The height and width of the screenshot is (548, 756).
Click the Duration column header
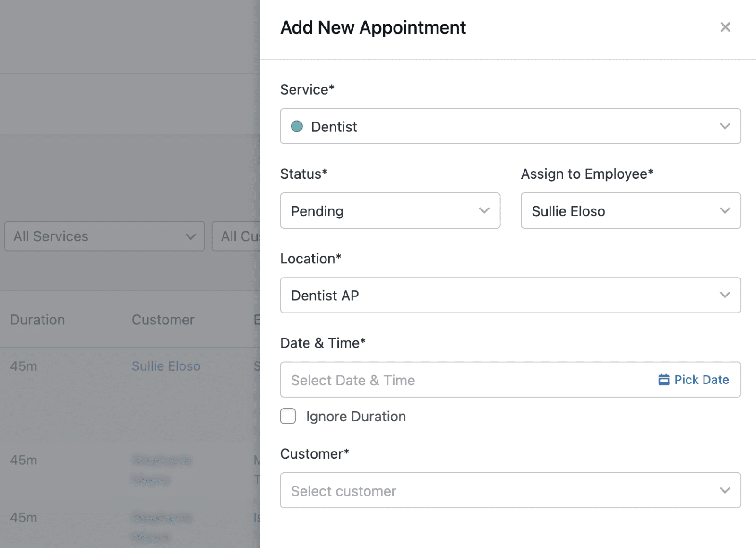(37, 320)
